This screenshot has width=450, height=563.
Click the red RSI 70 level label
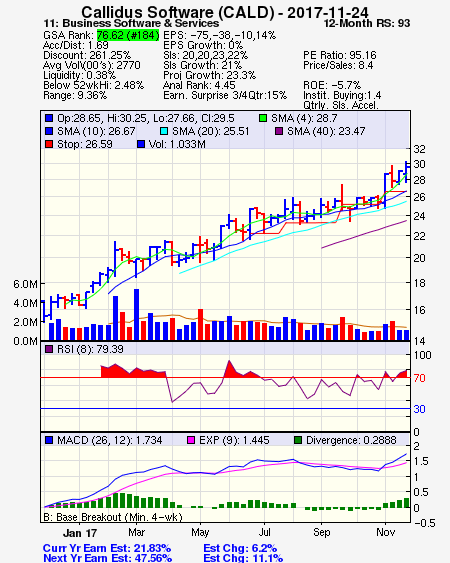pyautogui.click(x=419, y=378)
